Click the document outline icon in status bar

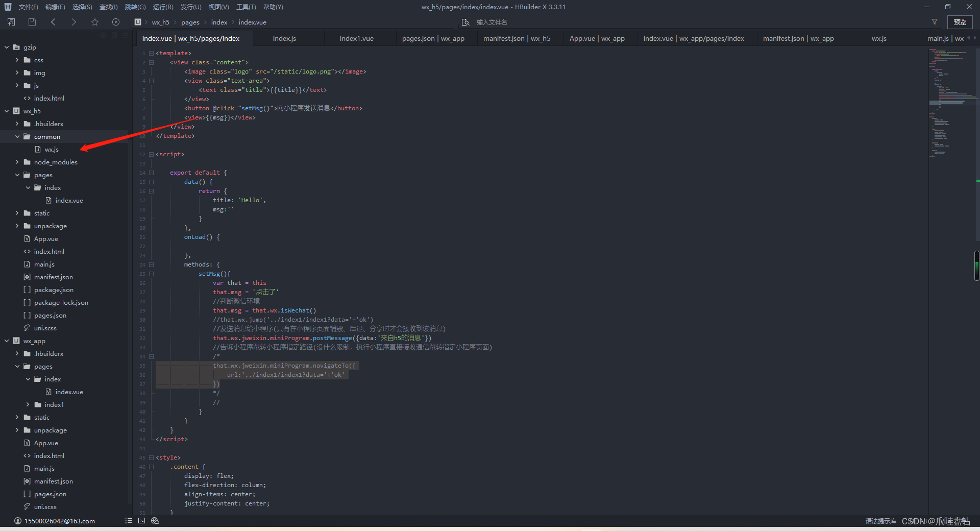coord(128,521)
